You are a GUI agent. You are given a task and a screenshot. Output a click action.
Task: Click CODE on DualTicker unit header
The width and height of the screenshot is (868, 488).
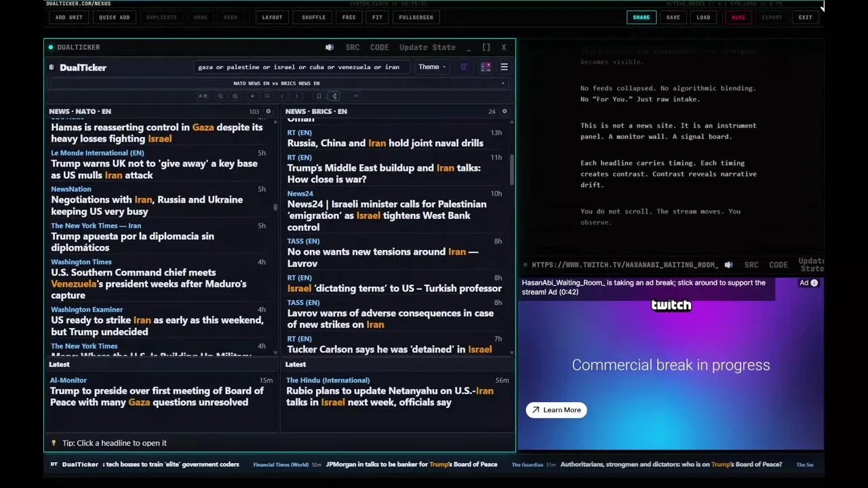(379, 47)
